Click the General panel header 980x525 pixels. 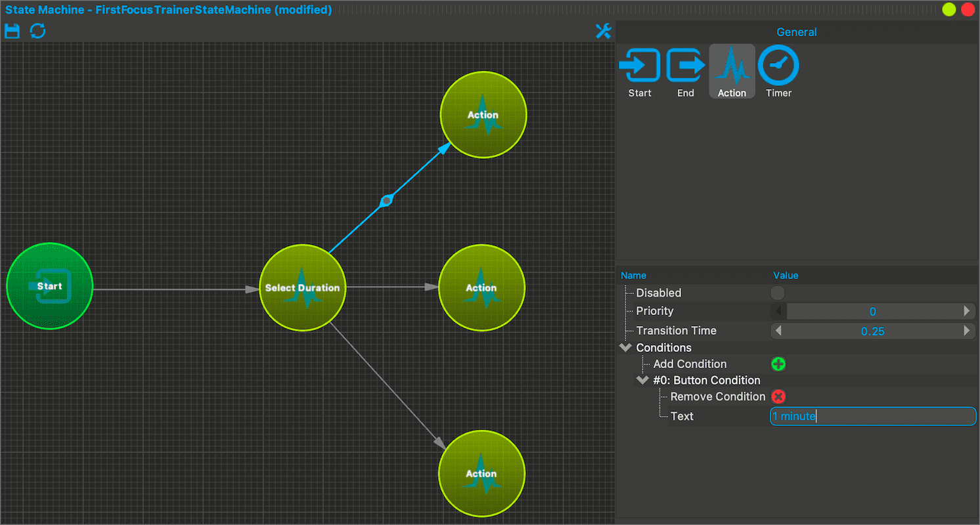tap(797, 32)
